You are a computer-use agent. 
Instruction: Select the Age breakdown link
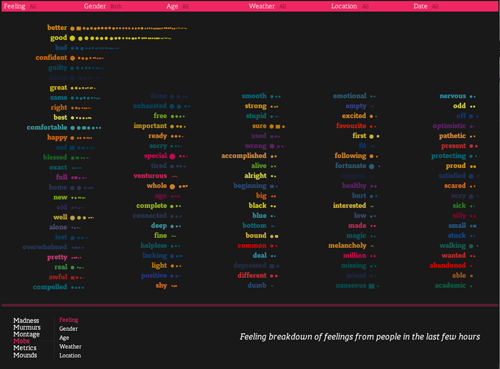[64, 338]
